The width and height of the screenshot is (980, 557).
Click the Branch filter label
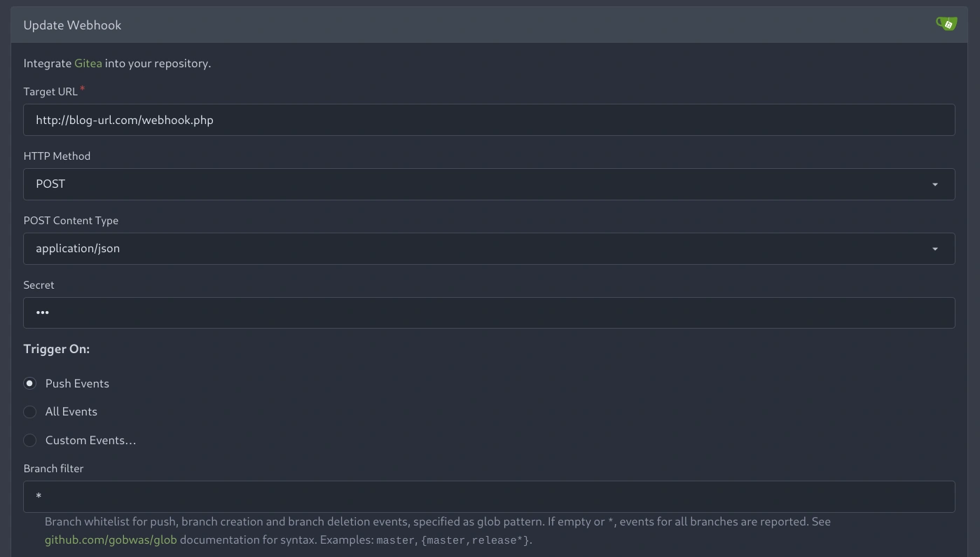point(53,469)
